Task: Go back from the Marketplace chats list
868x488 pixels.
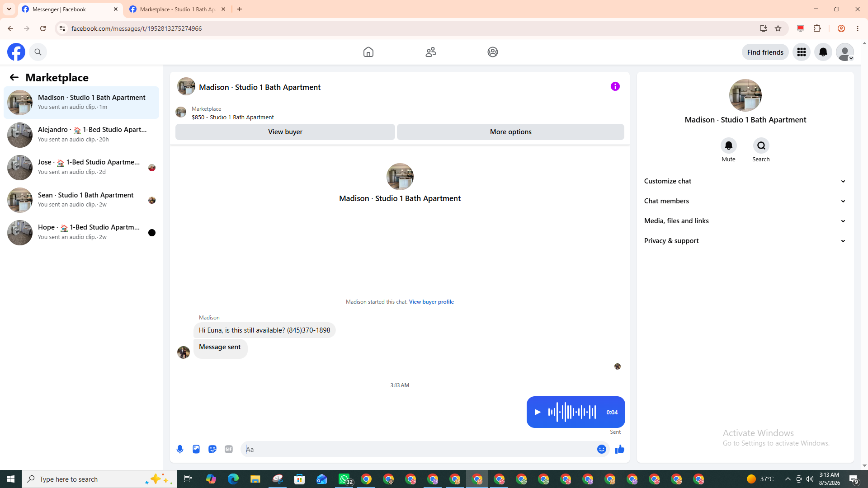Action: (14, 77)
